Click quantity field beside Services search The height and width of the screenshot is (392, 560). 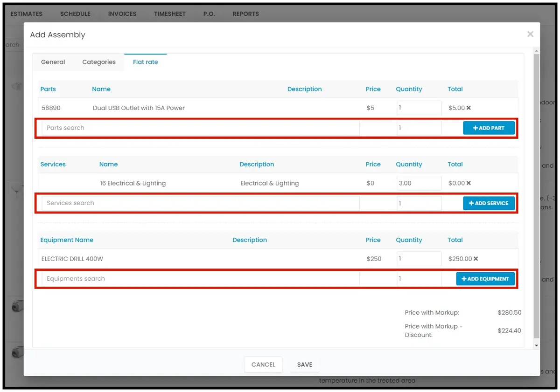[419, 203]
